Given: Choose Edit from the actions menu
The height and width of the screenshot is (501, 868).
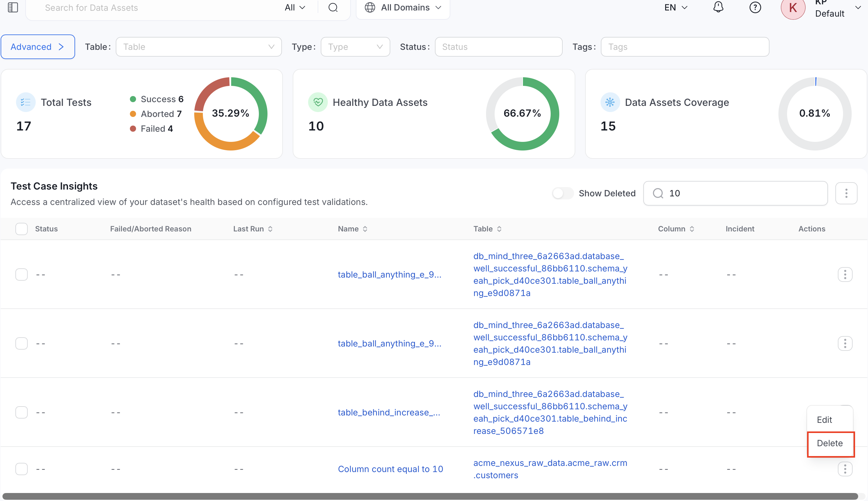Looking at the screenshot, I should click(x=830, y=419).
